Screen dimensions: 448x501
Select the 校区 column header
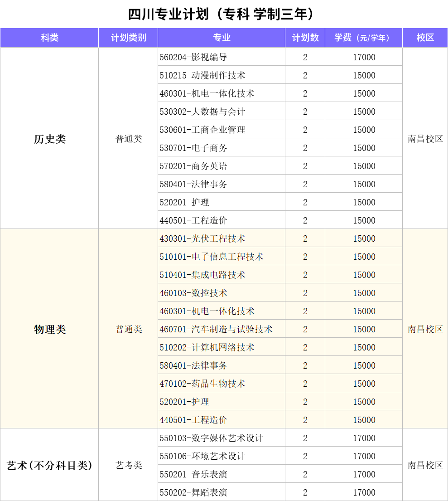click(425, 38)
